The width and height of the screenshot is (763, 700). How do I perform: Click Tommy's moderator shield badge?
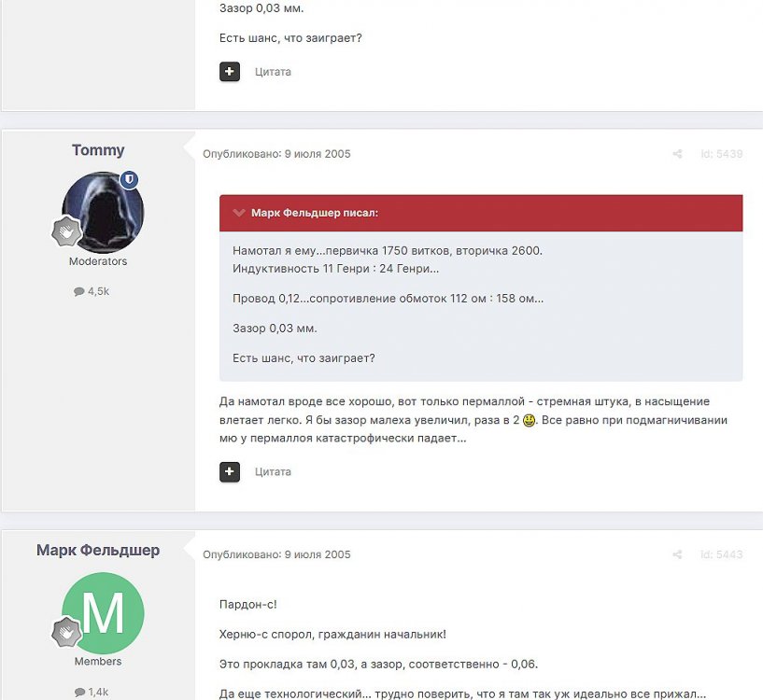[x=129, y=179]
